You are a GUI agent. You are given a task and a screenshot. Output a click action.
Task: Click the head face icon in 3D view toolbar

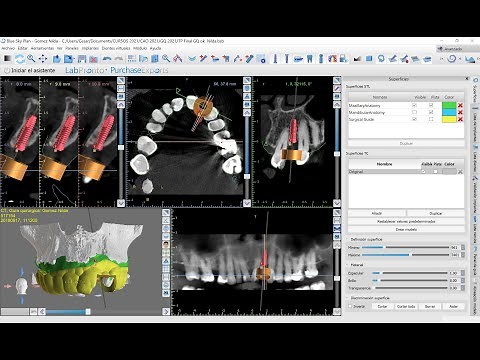166,245
